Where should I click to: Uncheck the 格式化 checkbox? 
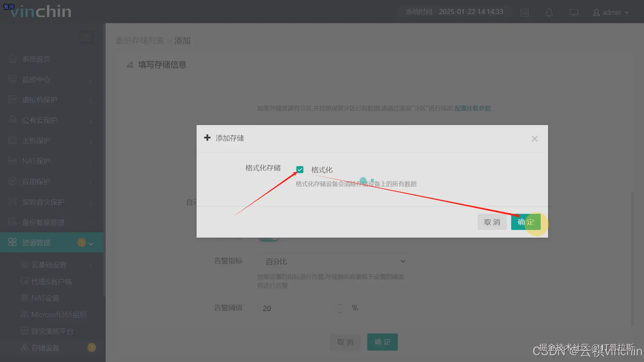pyautogui.click(x=300, y=170)
